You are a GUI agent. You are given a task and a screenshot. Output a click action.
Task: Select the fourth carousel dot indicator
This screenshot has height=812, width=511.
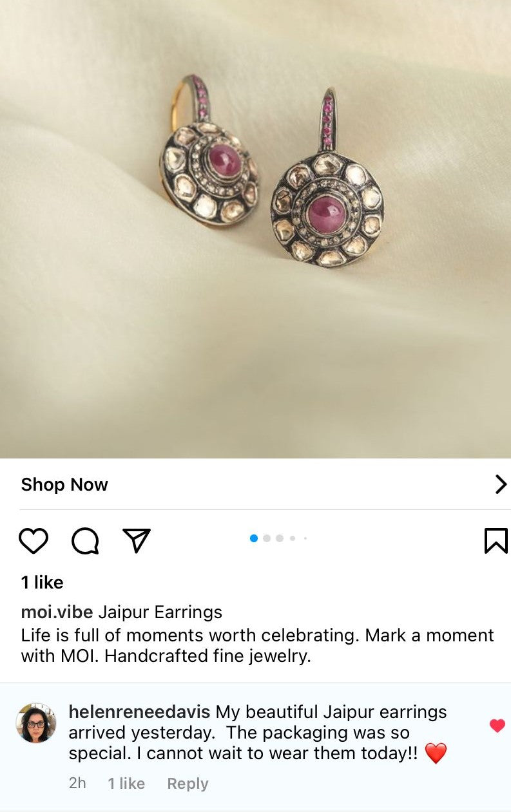[293, 538]
